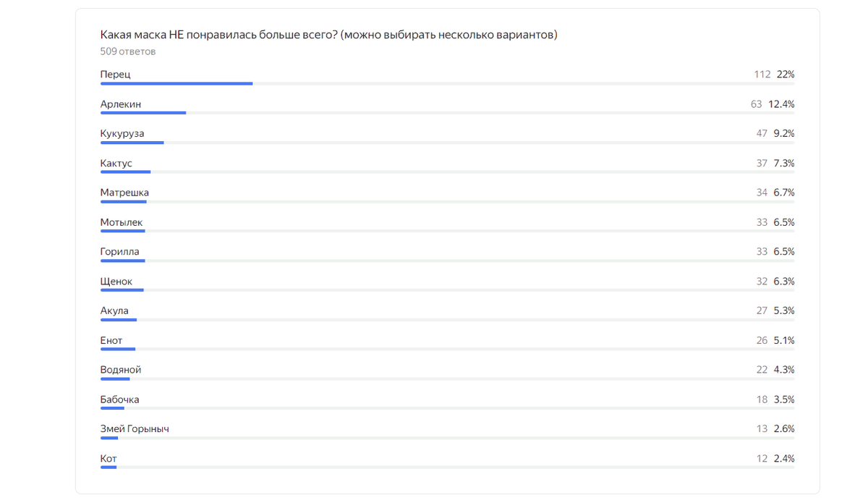This screenshot has width=868, height=503.
Task: Click the count '32' for Щенок
Action: [762, 282]
